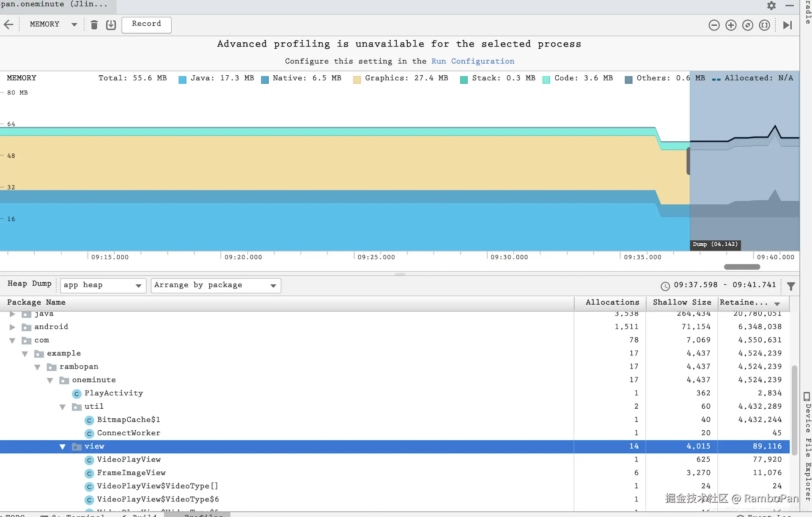
Task: Jump to live timeline icon
Action: (x=787, y=25)
